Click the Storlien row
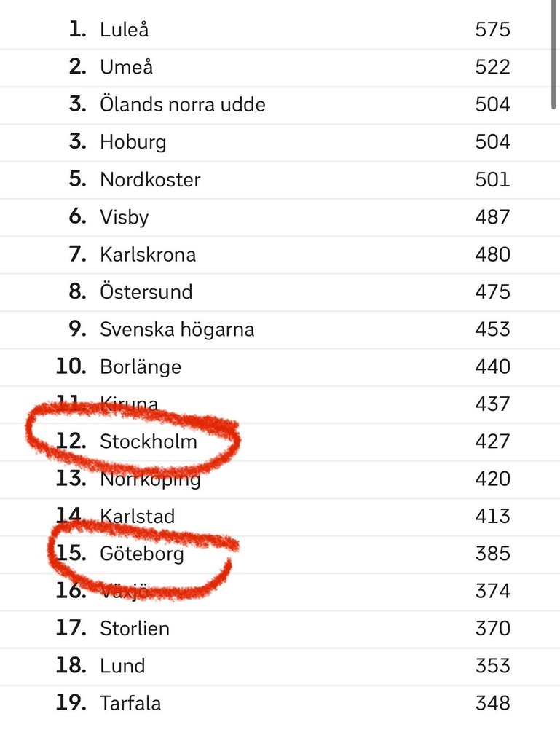The image size is (560, 746). coord(280,629)
